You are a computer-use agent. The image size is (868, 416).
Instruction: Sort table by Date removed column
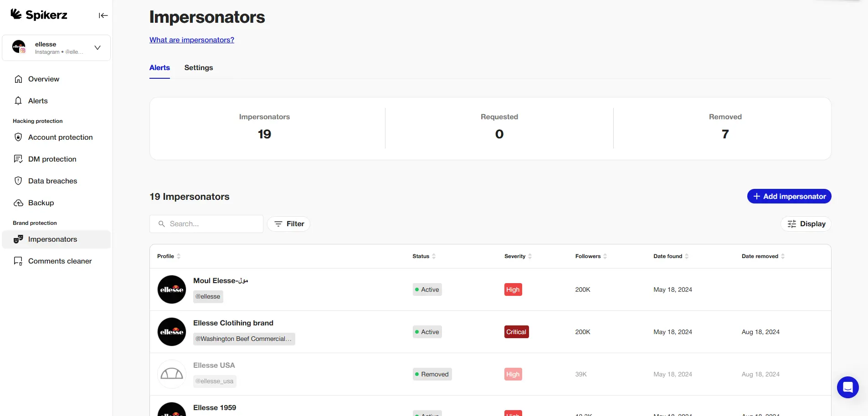pos(763,256)
